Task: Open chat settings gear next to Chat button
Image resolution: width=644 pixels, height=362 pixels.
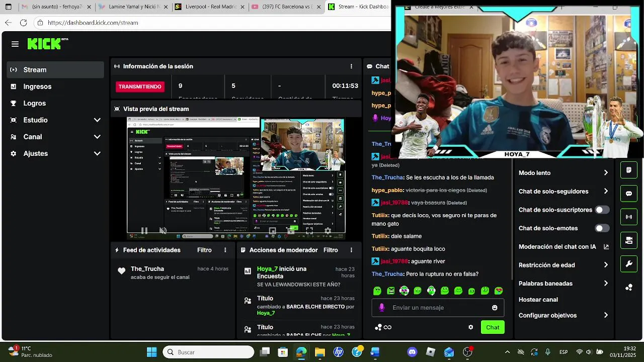Action: coord(471,327)
